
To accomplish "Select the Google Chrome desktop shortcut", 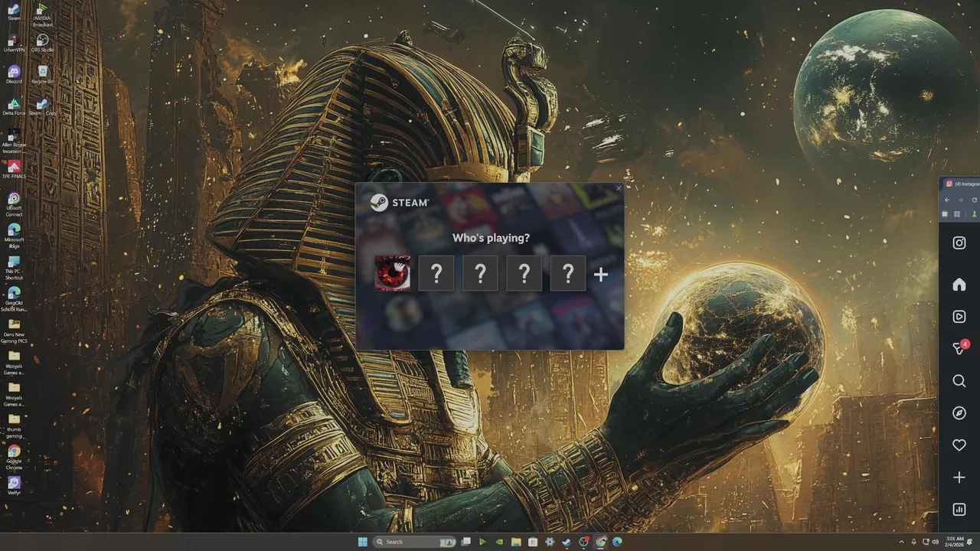I will 14,458.
